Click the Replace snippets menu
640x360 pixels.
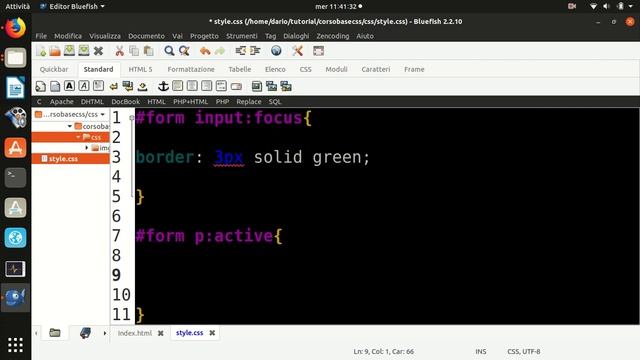[249, 102]
